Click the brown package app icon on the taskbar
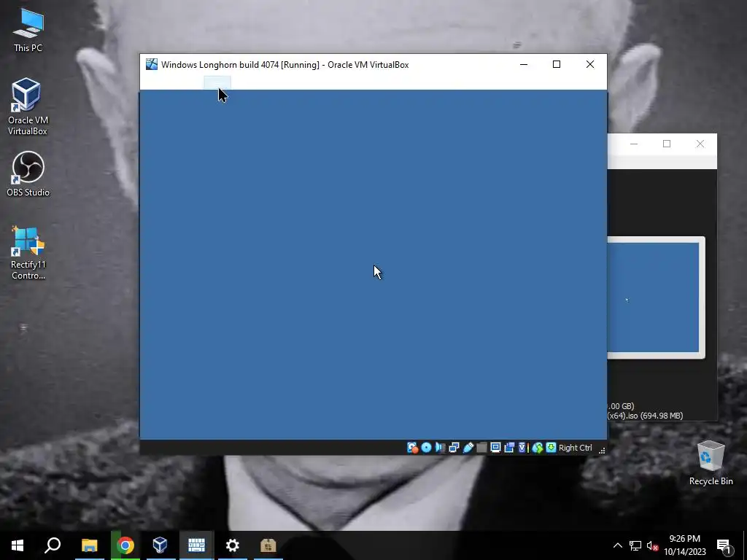The image size is (747, 560). [268, 545]
